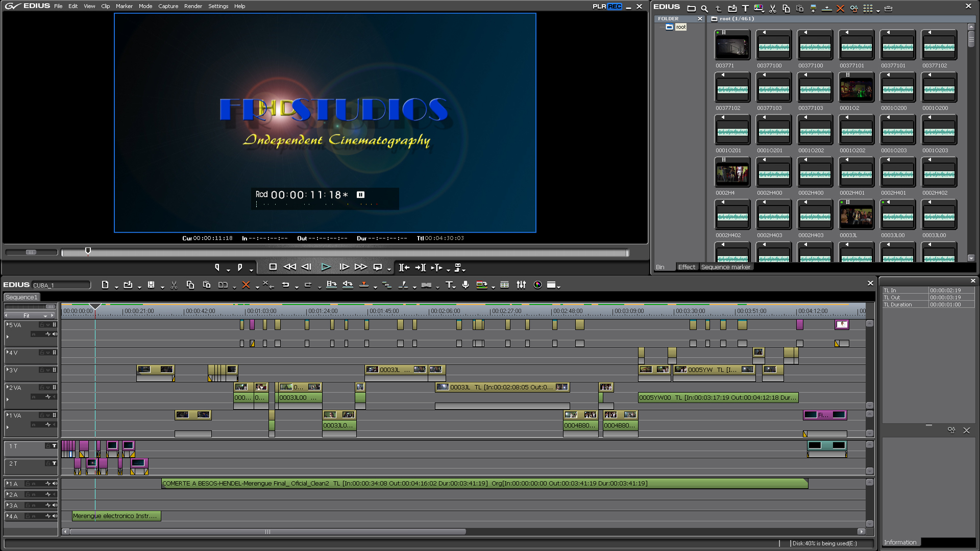Screen dimensions: 980x551
Task: Toggle mute speaker on the 1 A track
Action: 55,483
